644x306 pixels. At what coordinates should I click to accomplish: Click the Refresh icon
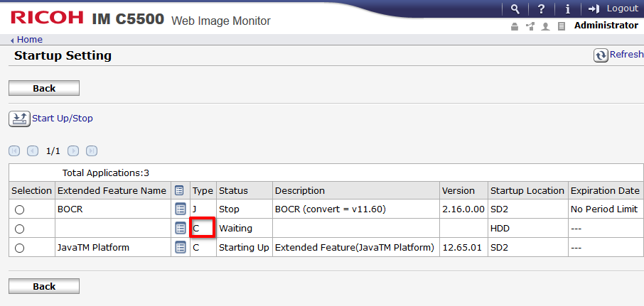[x=601, y=55]
